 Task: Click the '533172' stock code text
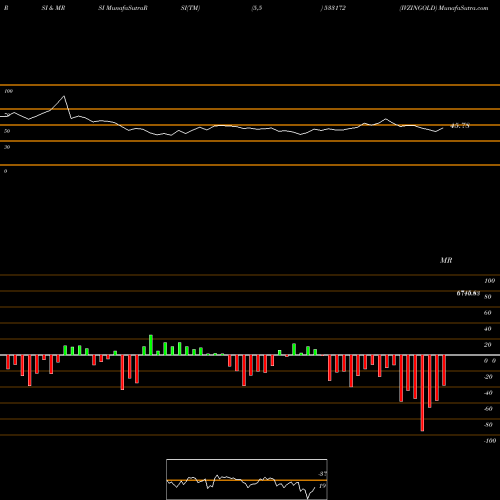334,8
